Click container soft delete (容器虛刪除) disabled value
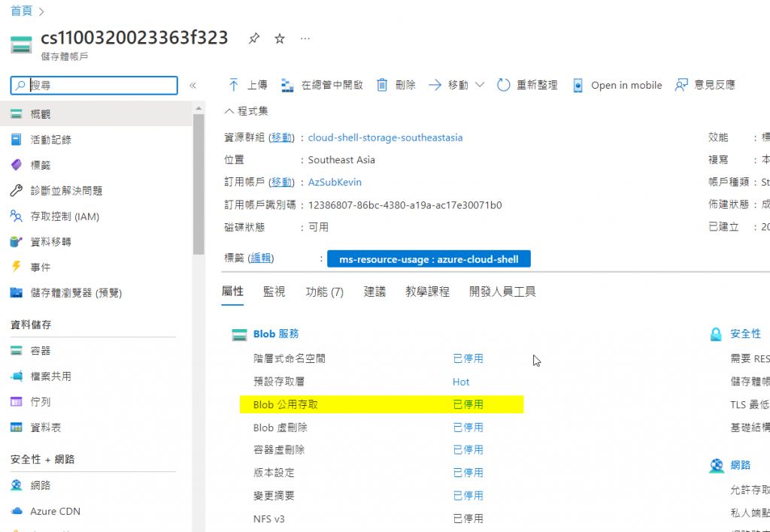The image size is (770, 532). click(x=468, y=450)
